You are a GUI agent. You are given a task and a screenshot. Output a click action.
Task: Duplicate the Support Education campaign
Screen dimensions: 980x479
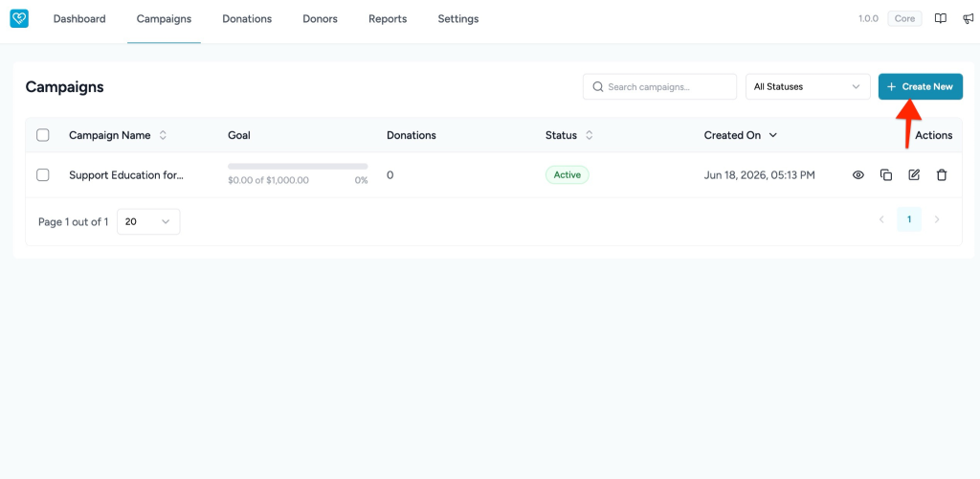click(x=886, y=175)
